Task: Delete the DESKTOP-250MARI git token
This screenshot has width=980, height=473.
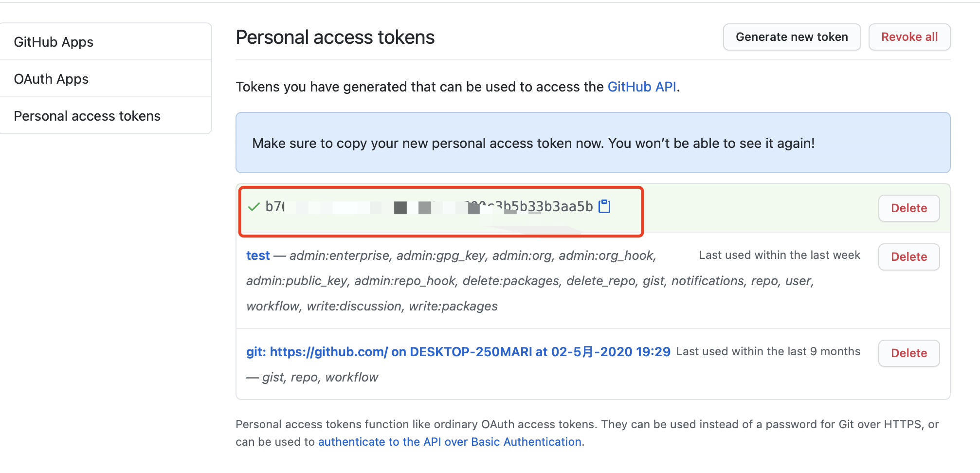Action: (909, 353)
